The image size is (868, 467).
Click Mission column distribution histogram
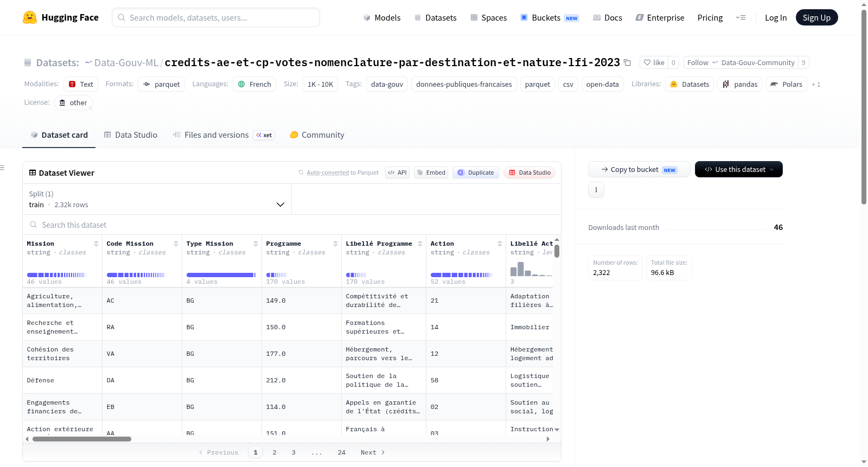[56, 275]
